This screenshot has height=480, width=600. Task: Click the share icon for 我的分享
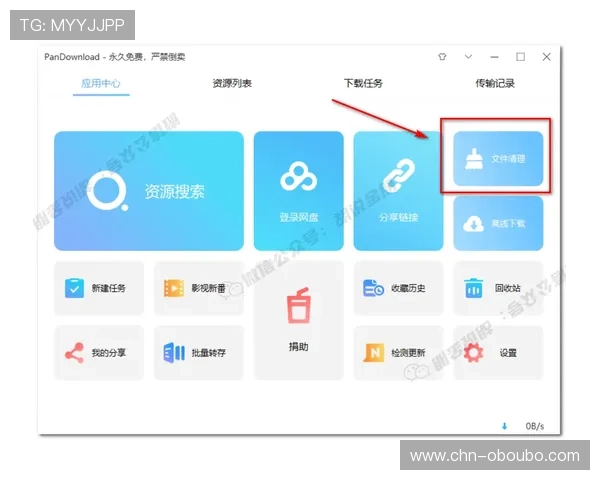pyautogui.click(x=74, y=353)
